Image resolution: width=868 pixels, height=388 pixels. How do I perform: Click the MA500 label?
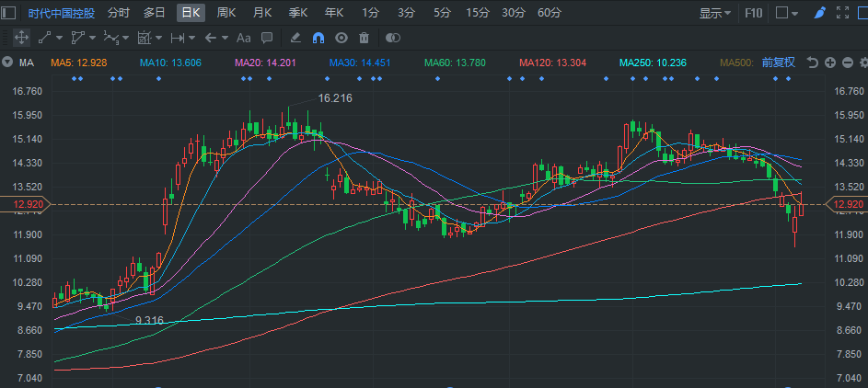738,63
